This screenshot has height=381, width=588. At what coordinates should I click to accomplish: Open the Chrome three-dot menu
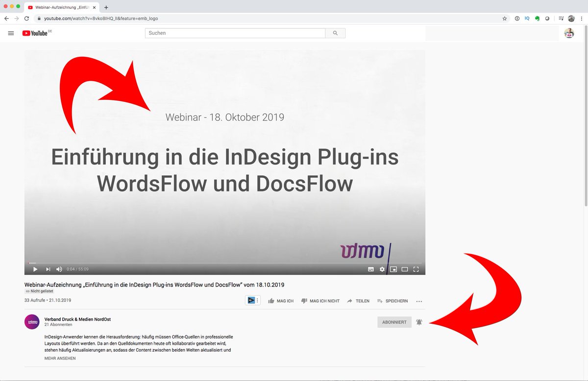(582, 18)
